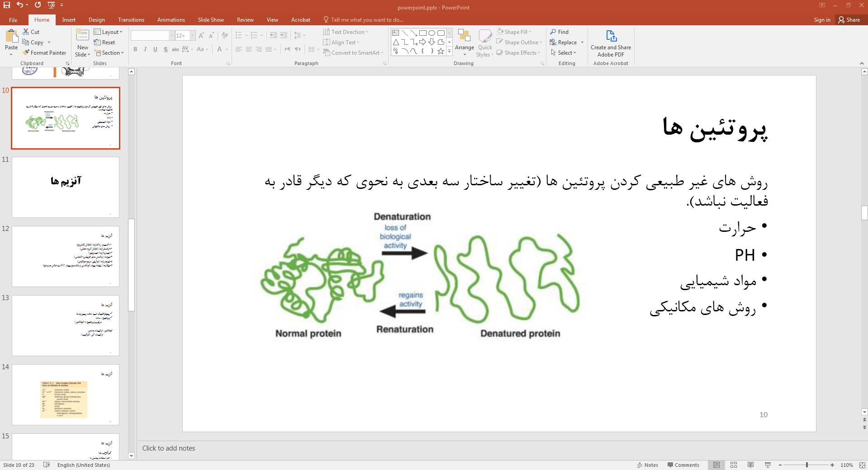Open the Slide Show tab

211,20
